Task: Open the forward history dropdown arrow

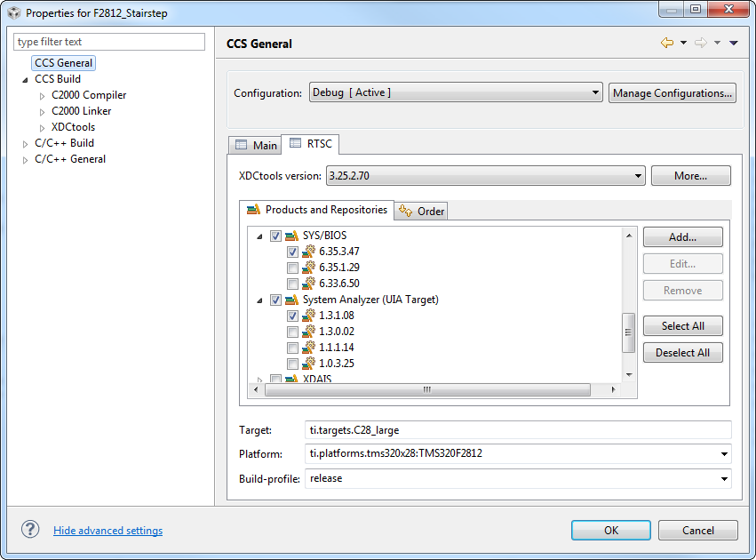Action: coord(717,43)
